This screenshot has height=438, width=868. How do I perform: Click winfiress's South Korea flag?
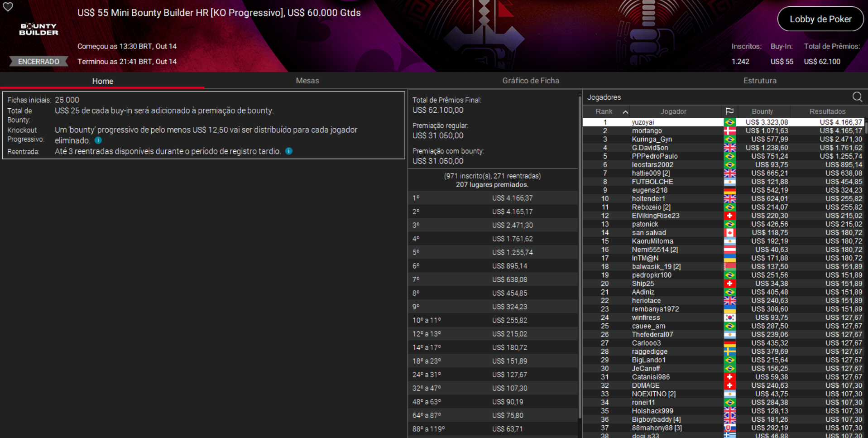[x=729, y=318]
